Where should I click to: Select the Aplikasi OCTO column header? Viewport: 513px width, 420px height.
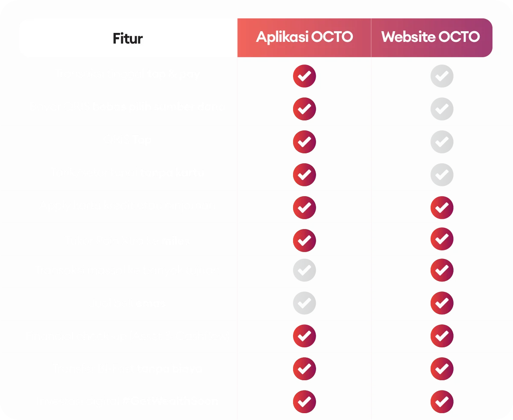pyautogui.click(x=304, y=37)
